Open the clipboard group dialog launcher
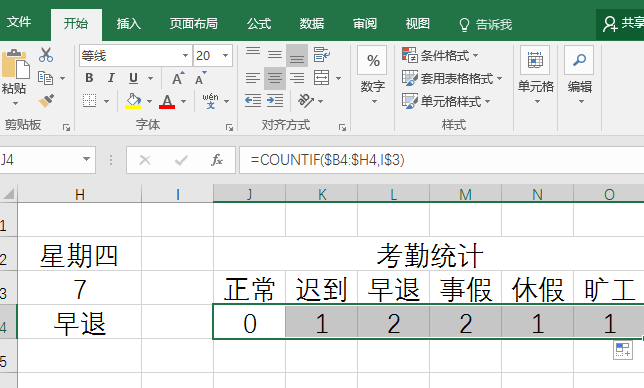Screen dimensions: 644x388 [x=66, y=128]
